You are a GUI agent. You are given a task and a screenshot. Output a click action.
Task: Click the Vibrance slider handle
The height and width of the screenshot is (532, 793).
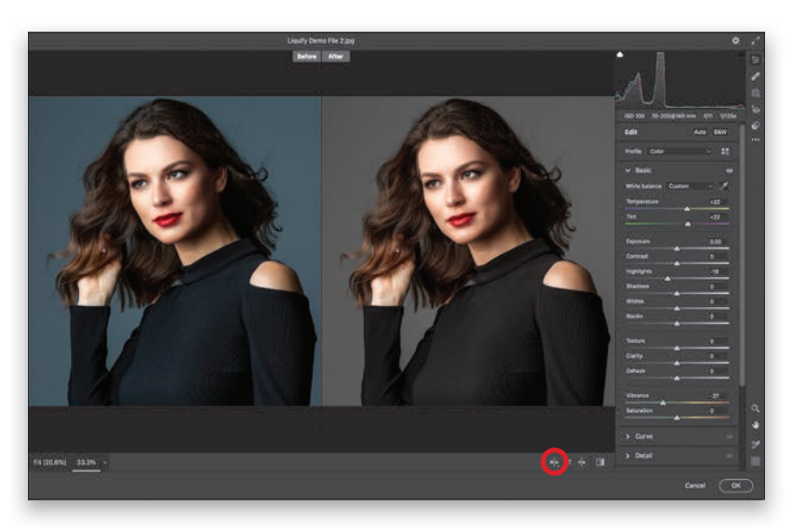click(663, 403)
